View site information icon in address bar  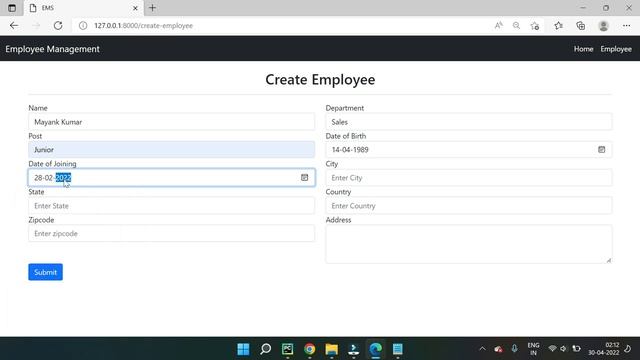83,25
